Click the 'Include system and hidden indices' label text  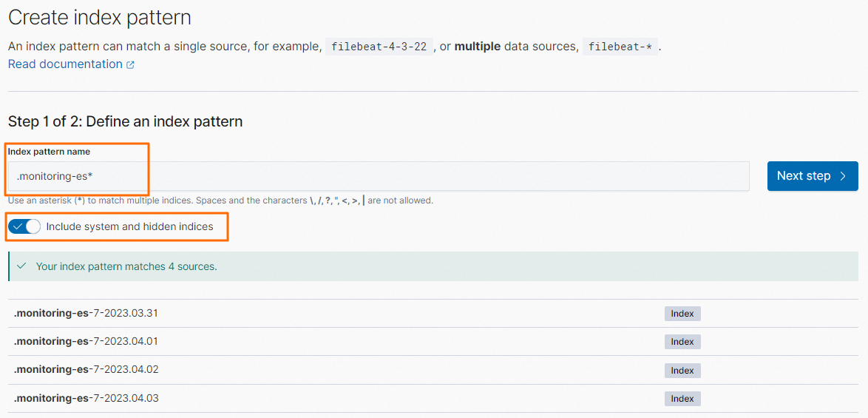pos(129,227)
